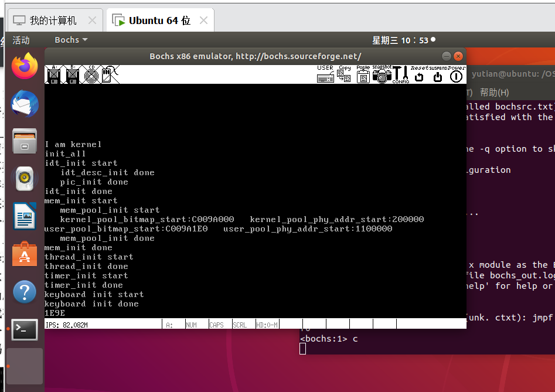
Task: Toggle the CD-ROM drive icon
Action: click(x=91, y=74)
